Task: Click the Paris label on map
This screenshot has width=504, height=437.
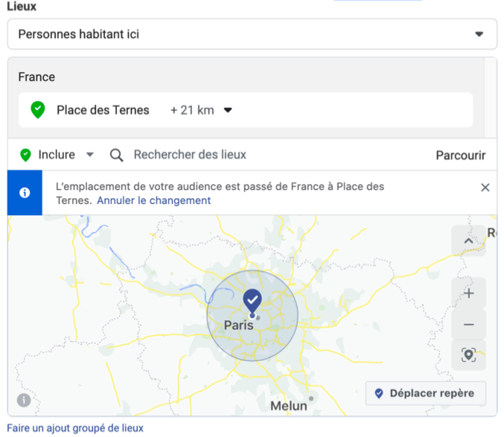Action: (238, 325)
